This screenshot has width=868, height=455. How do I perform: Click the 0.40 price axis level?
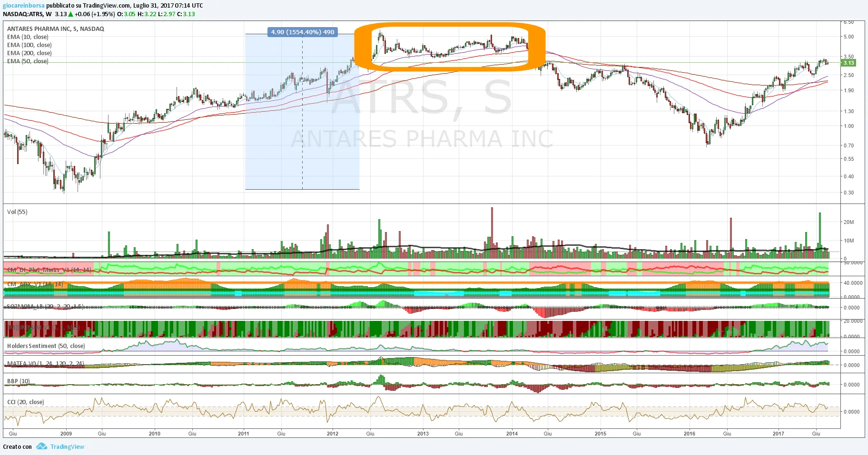click(848, 176)
